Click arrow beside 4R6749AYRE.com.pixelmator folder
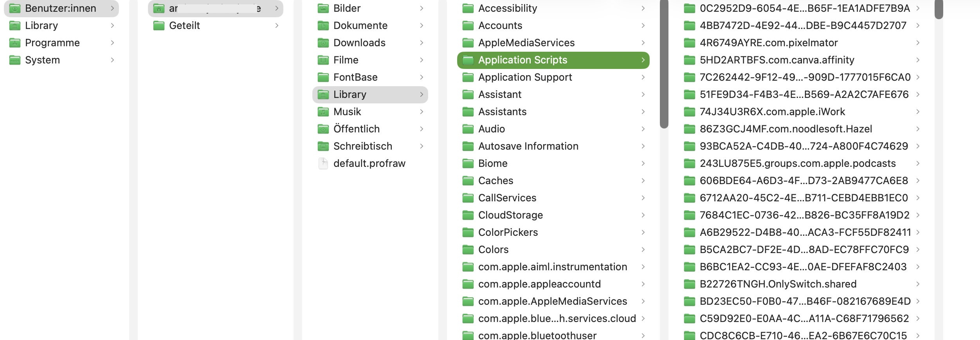980x340 pixels. (x=918, y=43)
